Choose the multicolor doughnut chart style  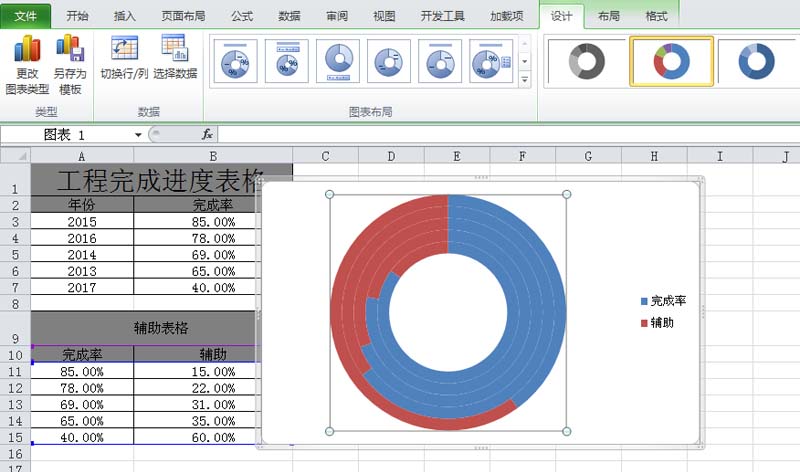(x=671, y=61)
